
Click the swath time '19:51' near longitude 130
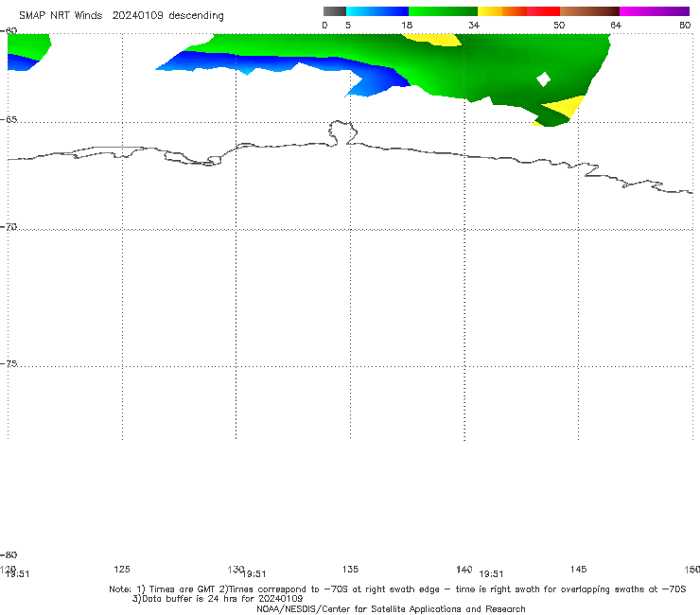pos(254,574)
